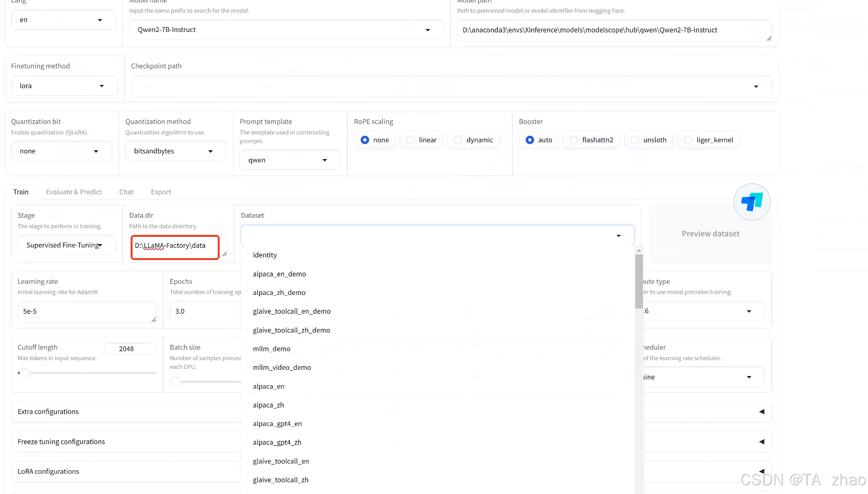Choose glaive_toolcall_en dataset option

(438, 461)
